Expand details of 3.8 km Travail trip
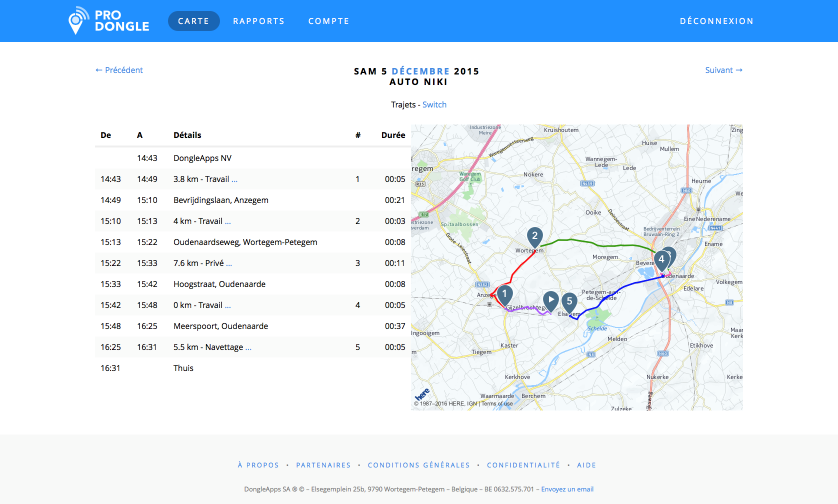Screen dimensions: 838x504 pos(234,179)
